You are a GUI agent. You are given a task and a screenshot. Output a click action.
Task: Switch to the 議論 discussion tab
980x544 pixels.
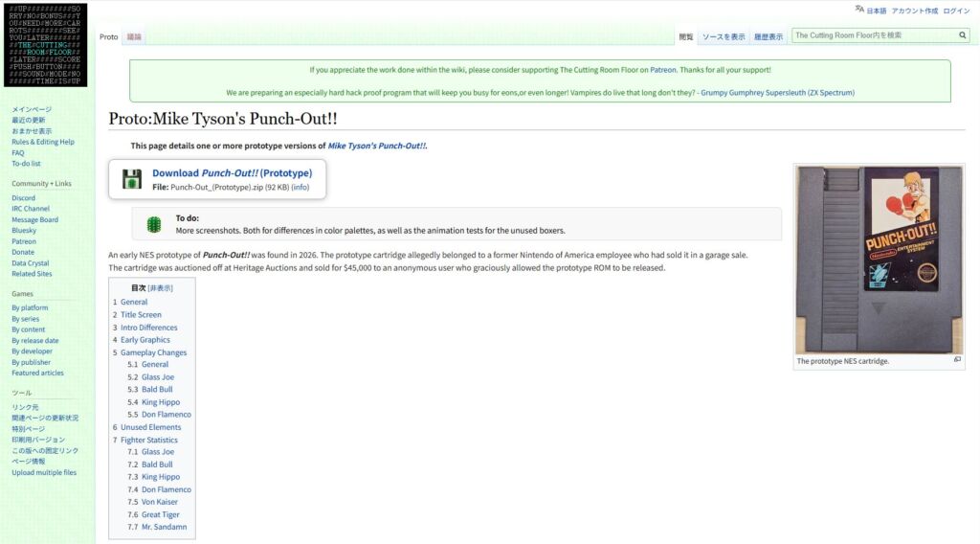134,36
